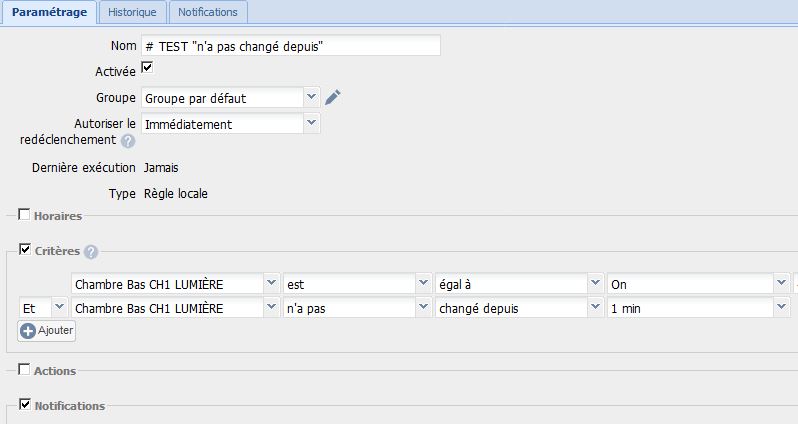Viewport: 798px width, 424px height.
Task: Click the pencil icon to edit group
Action: pyautogui.click(x=334, y=97)
